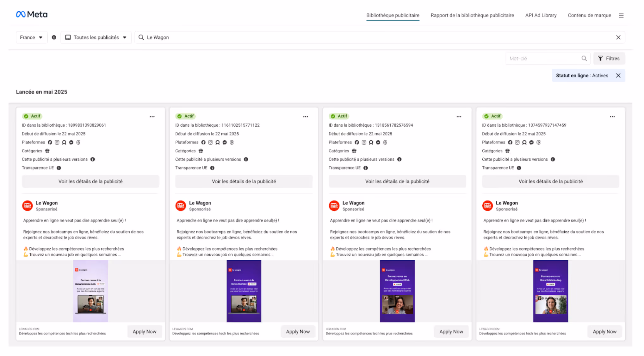Open the Développement Web ad thumbnail
The height and width of the screenshot is (356, 644).
point(397,291)
